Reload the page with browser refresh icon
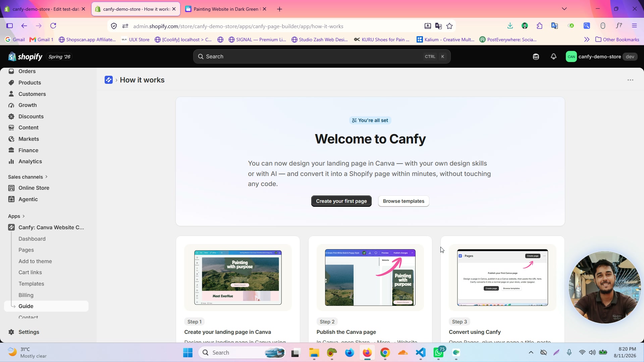 tap(53, 26)
